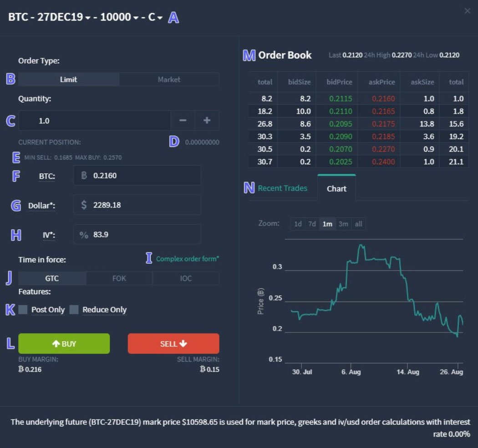The width and height of the screenshot is (478, 448).
Task: Click ask price 0.2165 in order book
Action: coord(383,111)
